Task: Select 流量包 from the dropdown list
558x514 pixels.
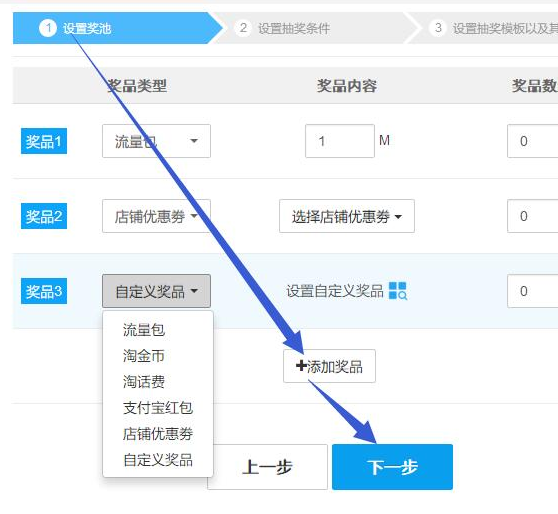Action: (144, 330)
